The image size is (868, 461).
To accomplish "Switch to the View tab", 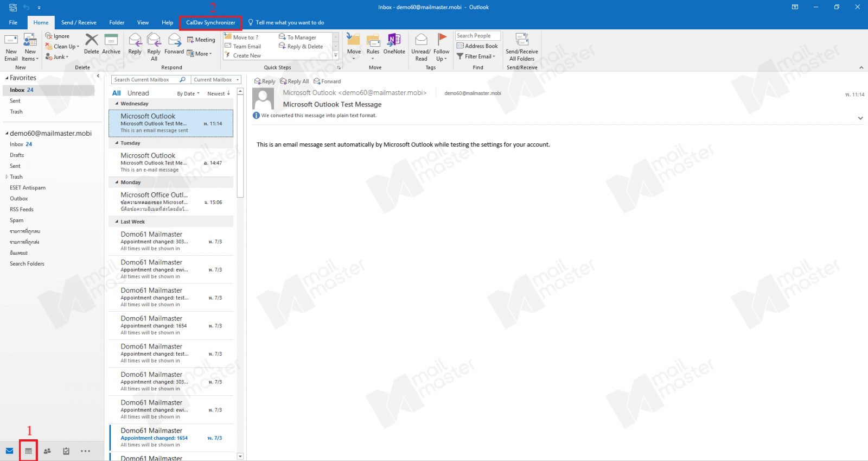I will pyautogui.click(x=143, y=22).
